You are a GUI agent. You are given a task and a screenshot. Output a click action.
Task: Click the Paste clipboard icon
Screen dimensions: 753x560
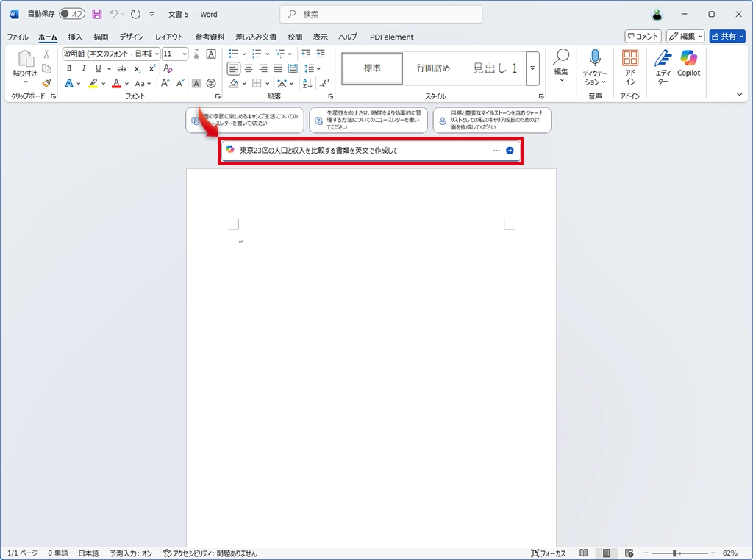[25, 59]
